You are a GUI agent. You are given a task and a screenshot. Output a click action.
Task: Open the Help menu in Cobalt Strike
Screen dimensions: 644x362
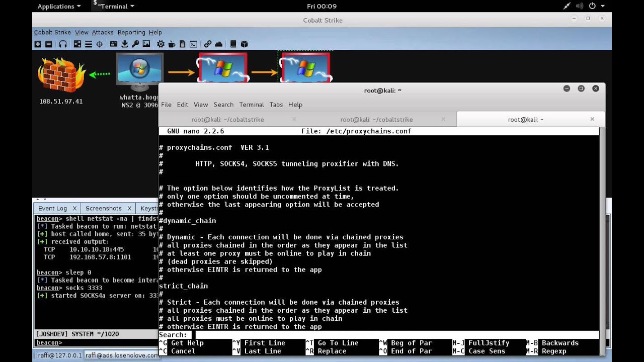click(x=155, y=32)
